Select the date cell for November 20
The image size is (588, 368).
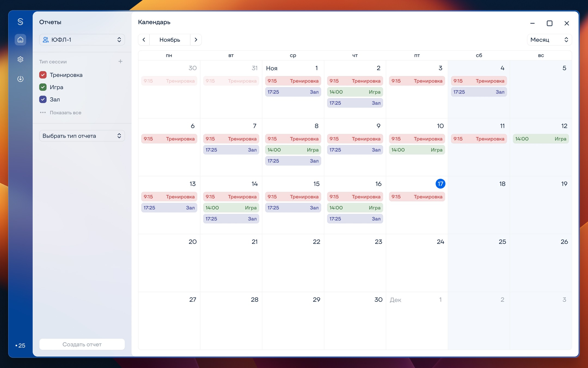169,263
